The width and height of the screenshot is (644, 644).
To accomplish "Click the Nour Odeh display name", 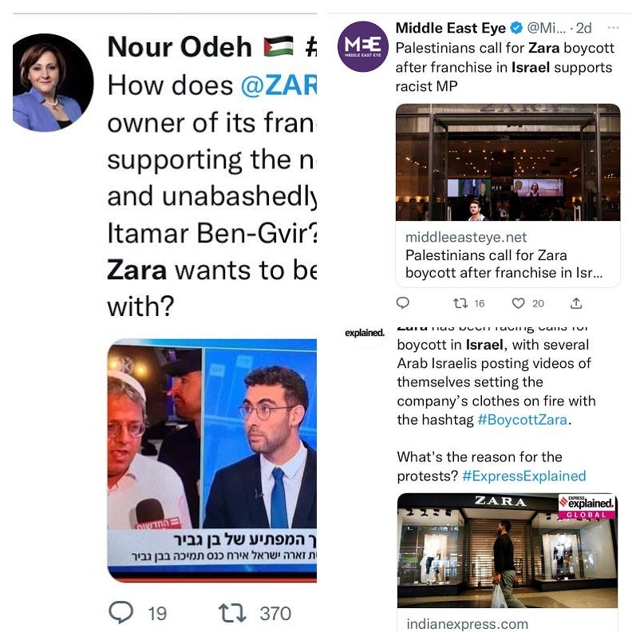I will pyautogui.click(x=180, y=47).
